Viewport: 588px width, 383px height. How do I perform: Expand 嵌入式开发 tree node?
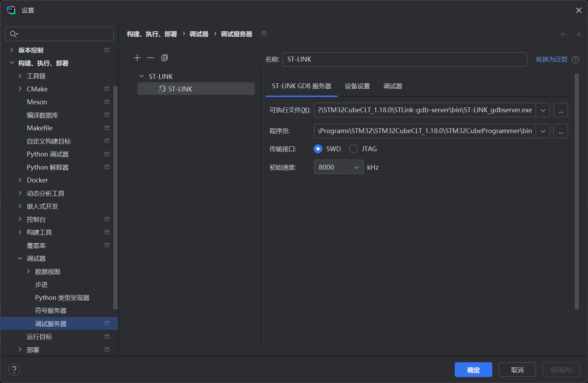[x=20, y=206]
